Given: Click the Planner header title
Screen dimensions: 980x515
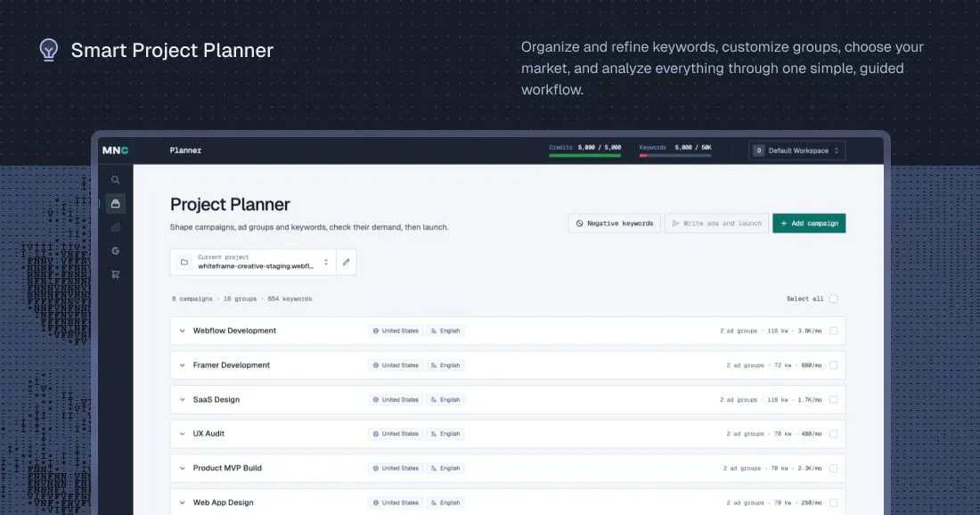Looking at the screenshot, I should 185,151.
